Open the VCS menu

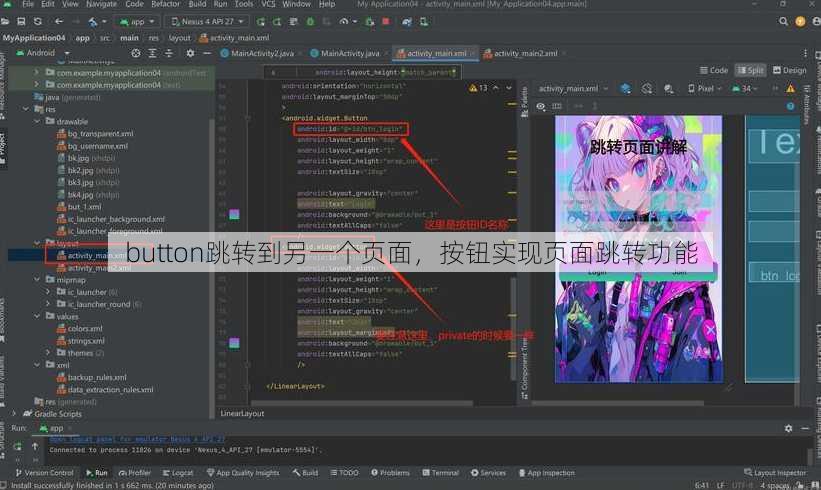[268, 4]
